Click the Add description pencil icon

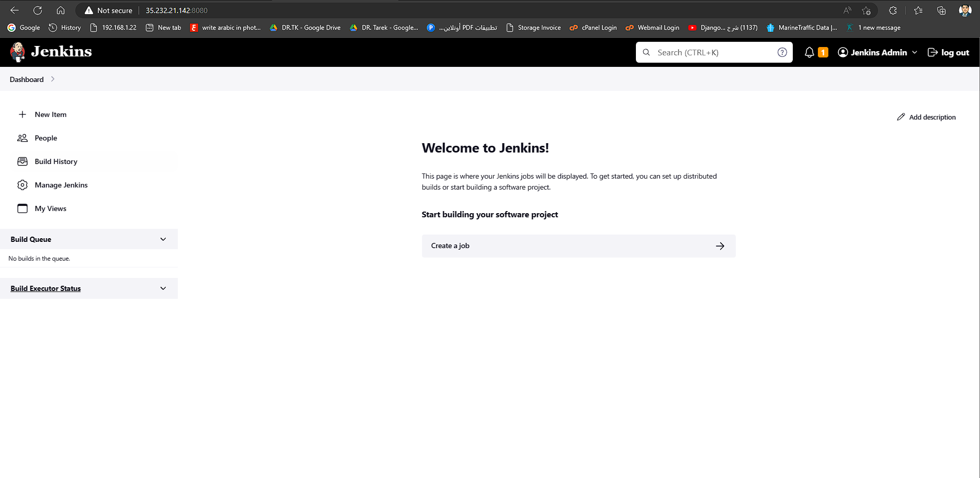click(901, 116)
